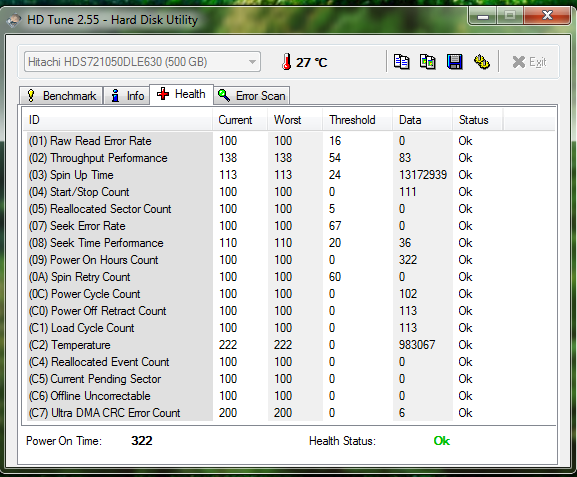Image resolution: width=577 pixels, height=477 pixels.
Task: Click the Spin Up Time data value 13172939
Action: (423, 175)
